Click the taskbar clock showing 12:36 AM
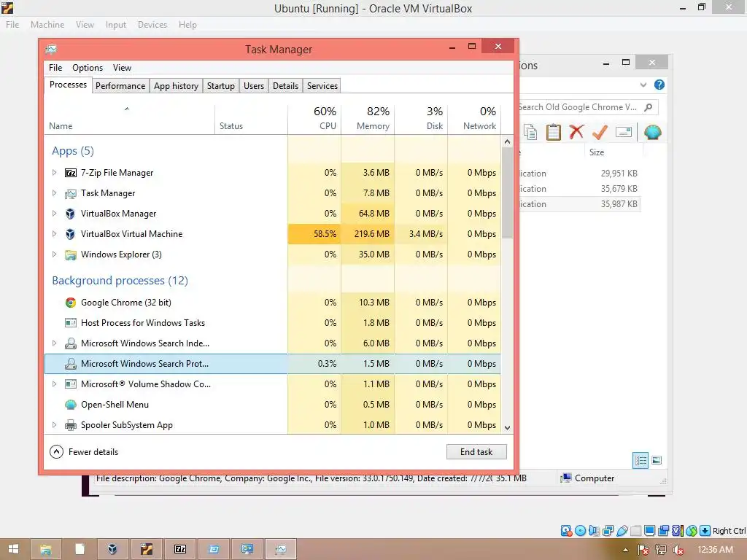The height and width of the screenshot is (560, 747). pos(715,550)
